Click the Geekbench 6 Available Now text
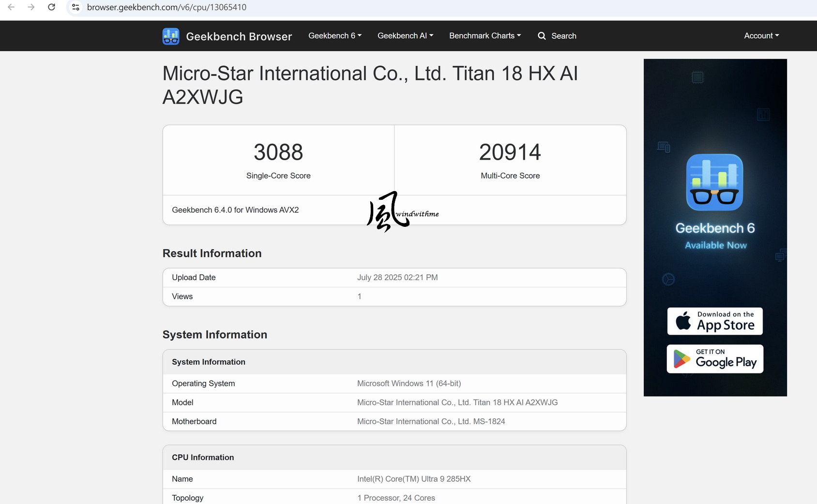 coord(715,236)
